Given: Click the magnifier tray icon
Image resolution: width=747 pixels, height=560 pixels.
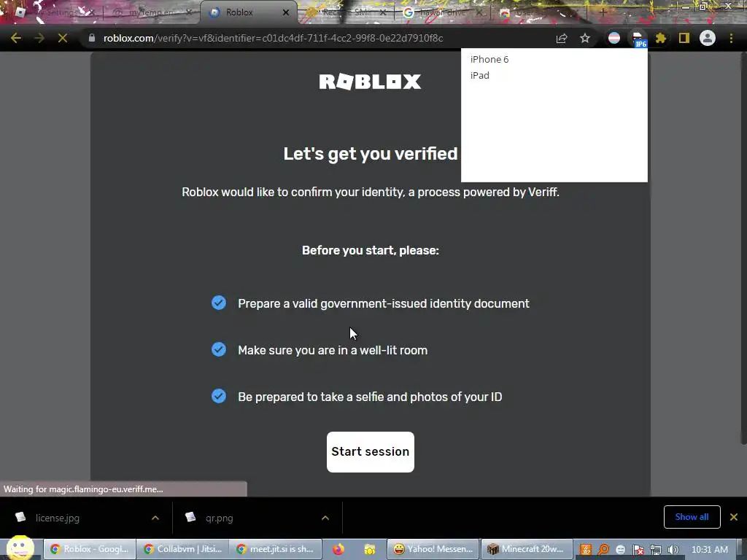Looking at the screenshot, I should click(x=603, y=550).
